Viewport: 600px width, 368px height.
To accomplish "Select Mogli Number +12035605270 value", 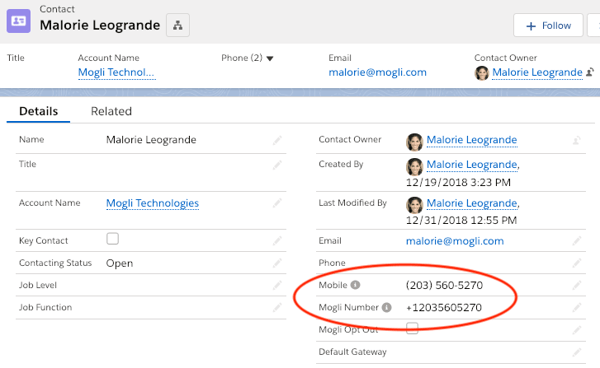I will tap(444, 308).
